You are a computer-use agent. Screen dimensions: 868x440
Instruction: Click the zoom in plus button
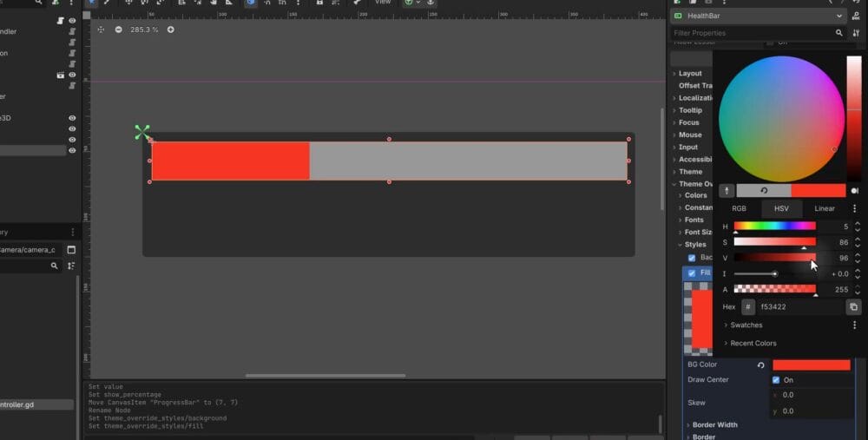[x=170, y=30]
